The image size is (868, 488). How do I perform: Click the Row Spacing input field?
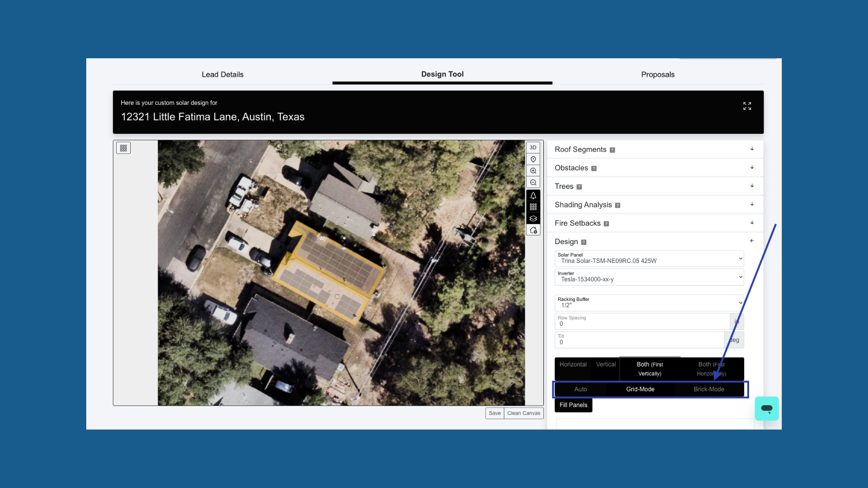tap(642, 321)
